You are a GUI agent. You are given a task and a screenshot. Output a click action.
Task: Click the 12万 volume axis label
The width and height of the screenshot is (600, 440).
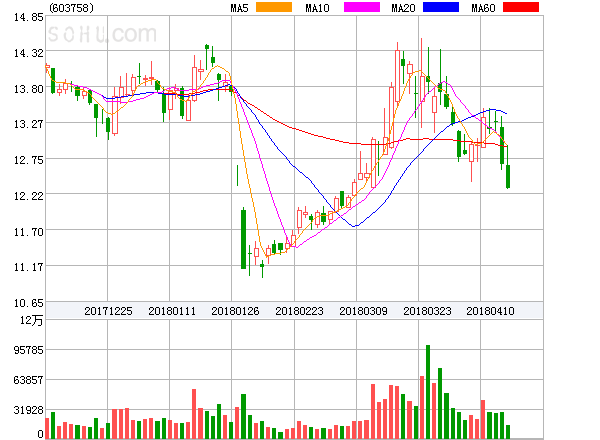click(x=32, y=320)
